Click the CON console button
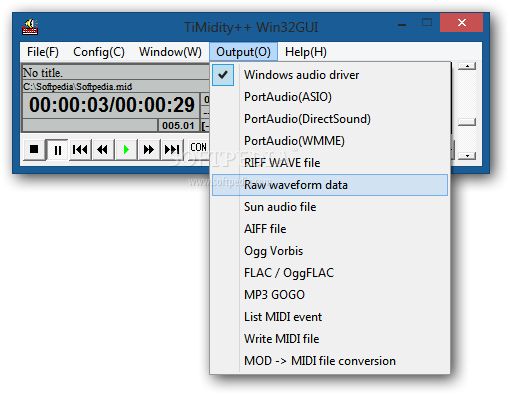This screenshot has height=395, width=510. [199, 147]
